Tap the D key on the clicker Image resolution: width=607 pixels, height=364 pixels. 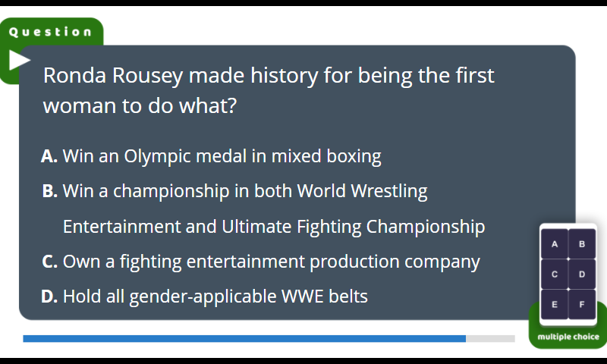pyautogui.click(x=582, y=275)
